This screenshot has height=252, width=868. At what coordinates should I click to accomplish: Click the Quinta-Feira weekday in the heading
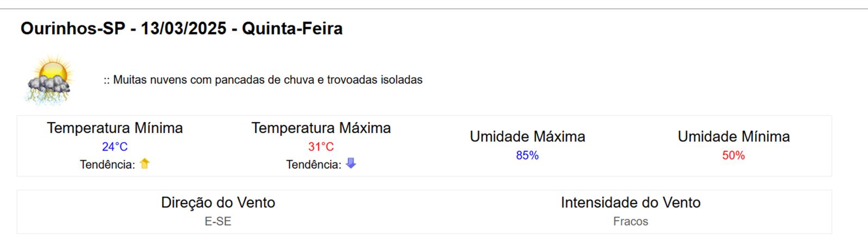click(292, 28)
